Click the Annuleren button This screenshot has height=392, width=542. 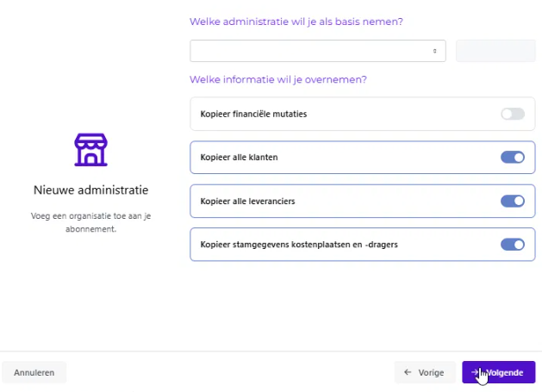(x=34, y=372)
